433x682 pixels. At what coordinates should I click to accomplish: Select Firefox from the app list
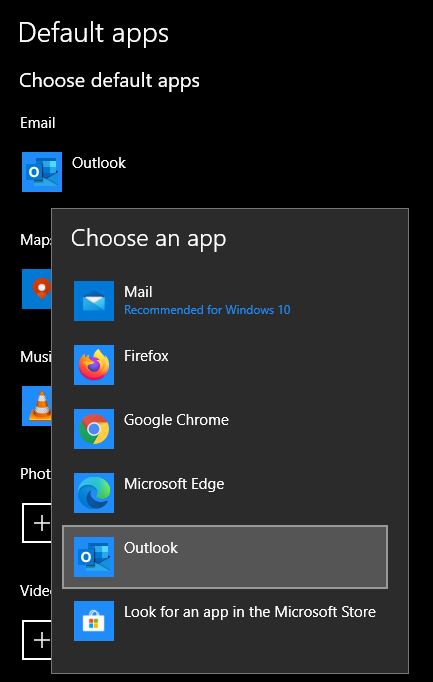225,365
